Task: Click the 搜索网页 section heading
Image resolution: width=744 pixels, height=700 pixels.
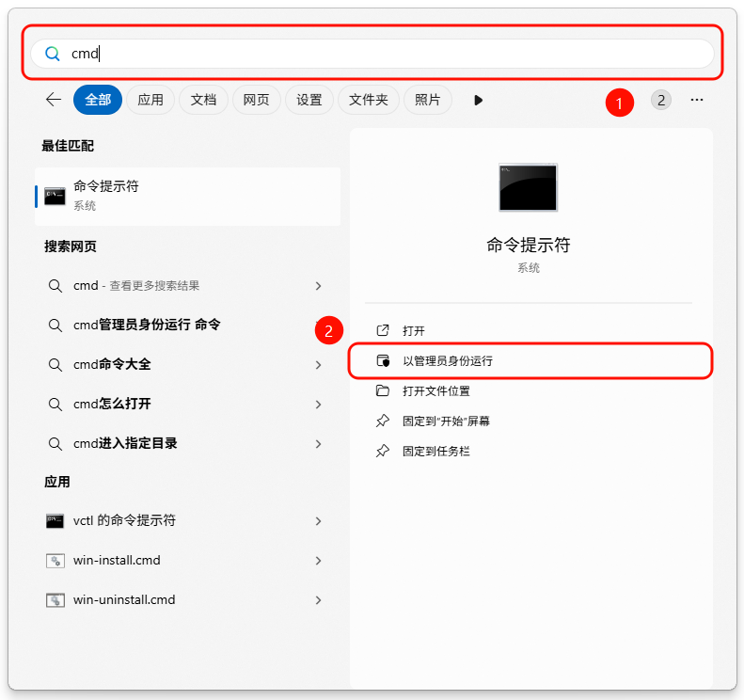Action: 71,247
